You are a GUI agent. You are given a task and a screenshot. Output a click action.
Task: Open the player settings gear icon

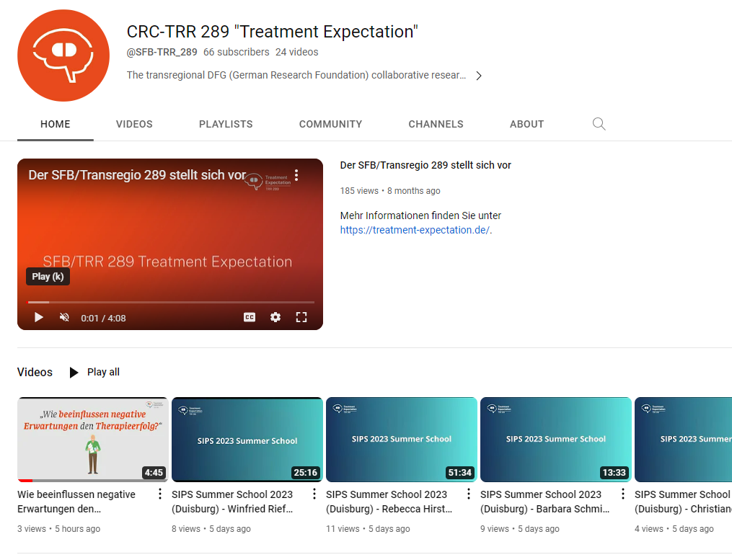click(x=275, y=317)
